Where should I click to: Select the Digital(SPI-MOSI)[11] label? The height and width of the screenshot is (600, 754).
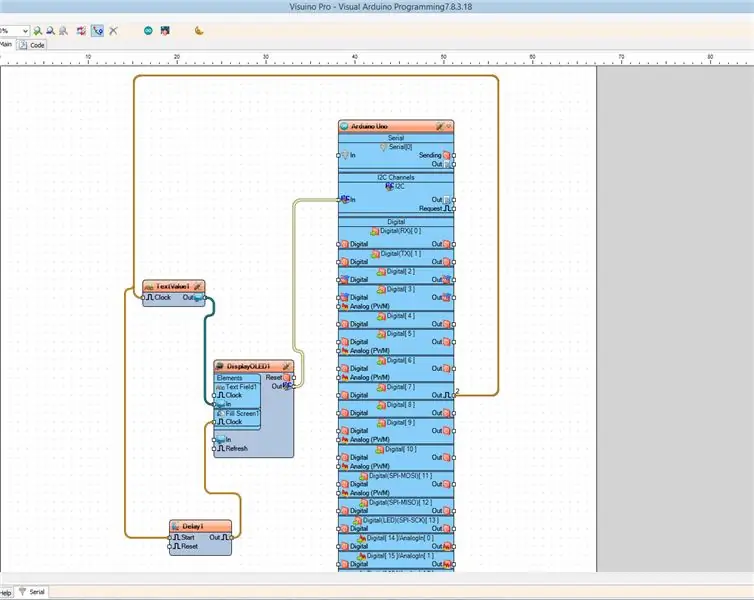pyautogui.click(x=401, y=476)
